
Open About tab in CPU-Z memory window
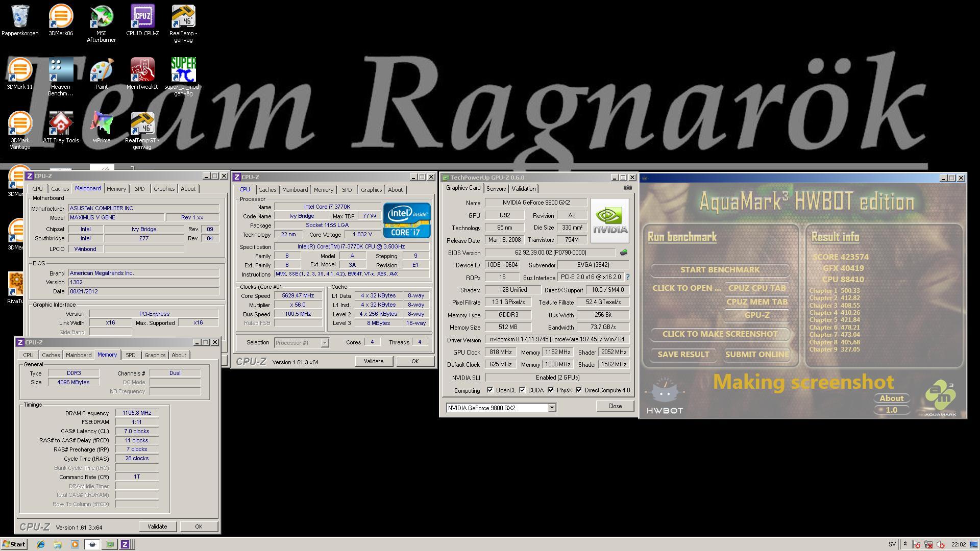pyautogui.click(x=179, y=355)
